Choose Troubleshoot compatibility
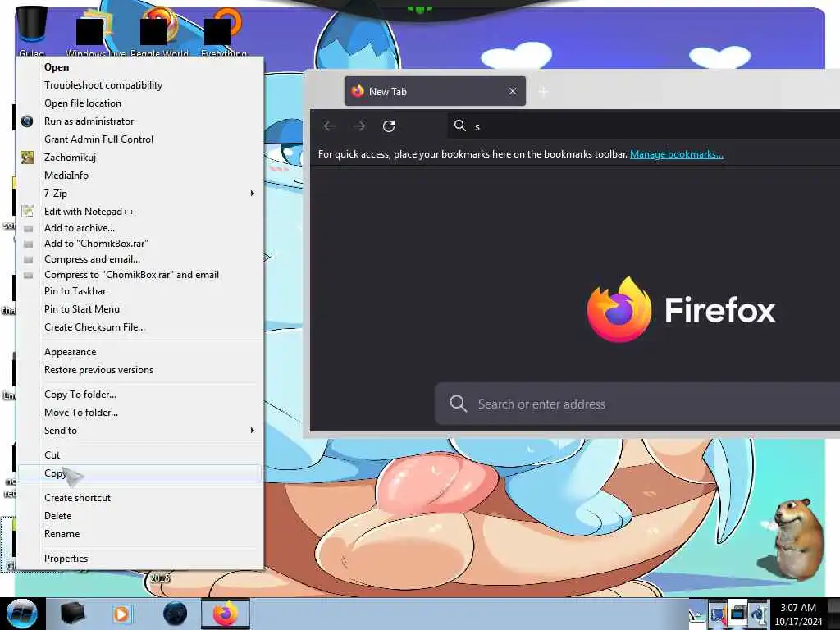840x630 pixels. pyautogui.click(x=140, y=85)
